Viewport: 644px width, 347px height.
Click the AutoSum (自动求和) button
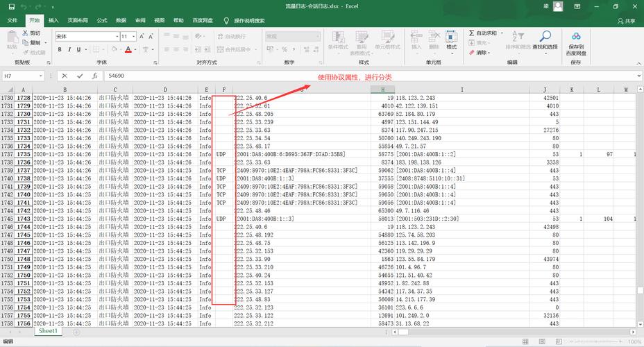482,33
